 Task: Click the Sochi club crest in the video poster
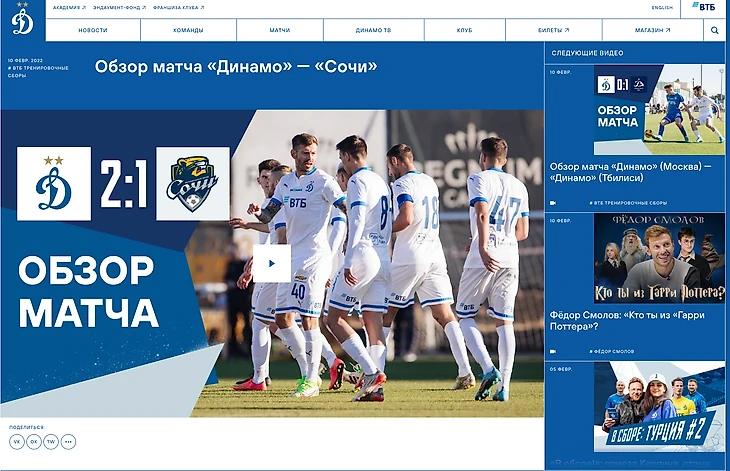193,184
